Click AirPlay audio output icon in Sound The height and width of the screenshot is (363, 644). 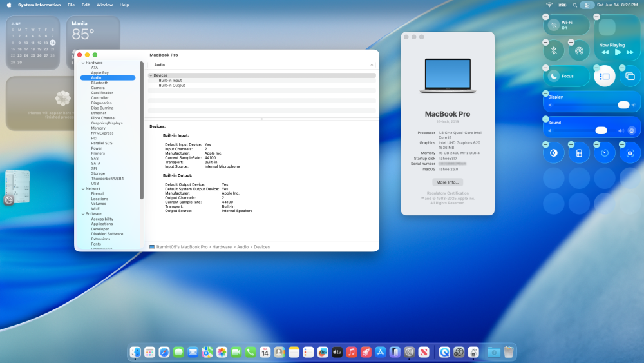tap(632, 131)
